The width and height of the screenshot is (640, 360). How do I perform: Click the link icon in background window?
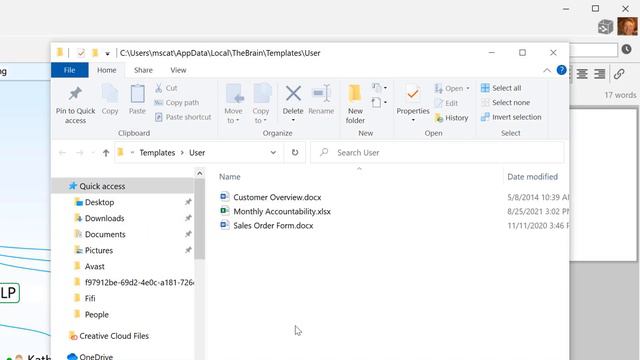(x=619, y=74)
